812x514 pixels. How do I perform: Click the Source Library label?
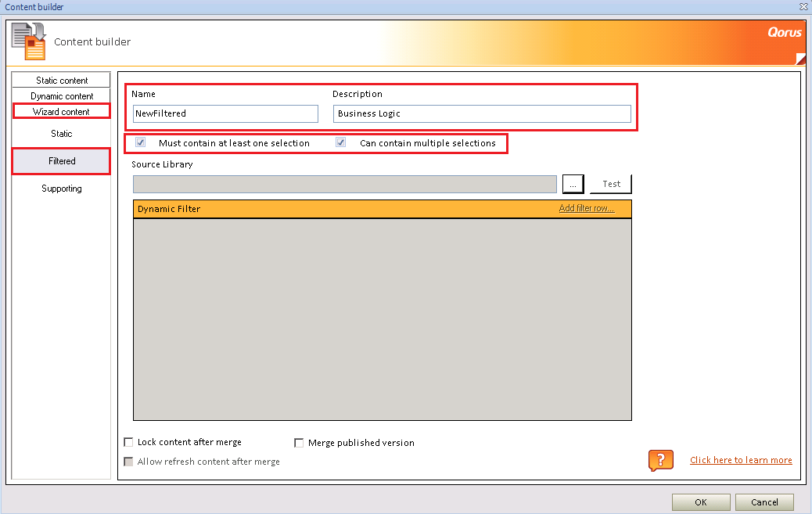click(x=162, y=164)
